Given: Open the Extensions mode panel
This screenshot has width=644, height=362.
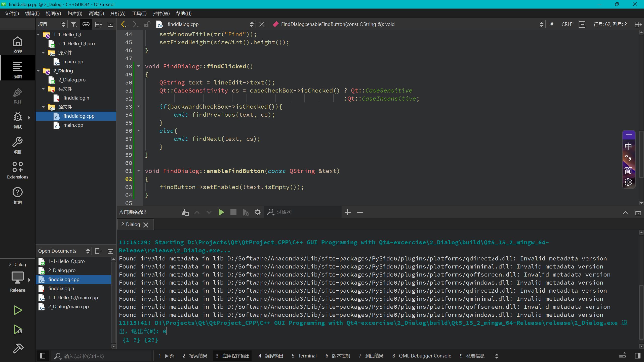Looking at the screenshot, I should pyautogui.click(x=18, y=170).
